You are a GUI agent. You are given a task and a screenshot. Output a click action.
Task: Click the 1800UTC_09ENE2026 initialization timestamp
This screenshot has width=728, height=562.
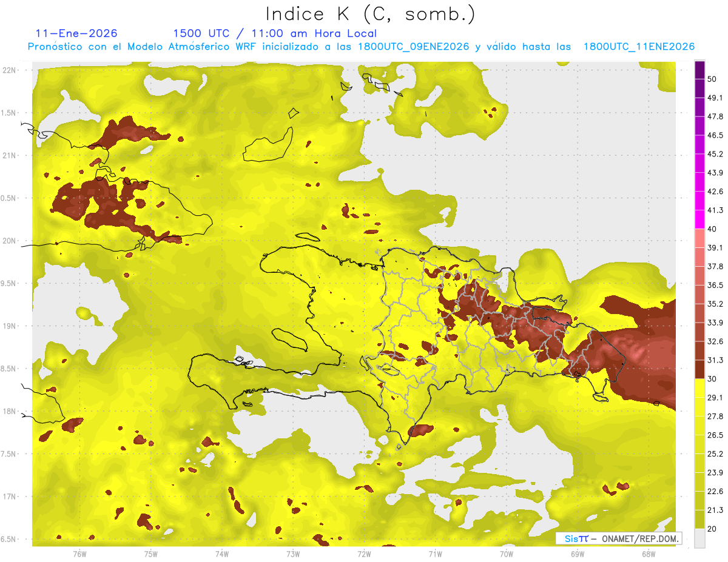pyautogui.click(x=414, y=47)
